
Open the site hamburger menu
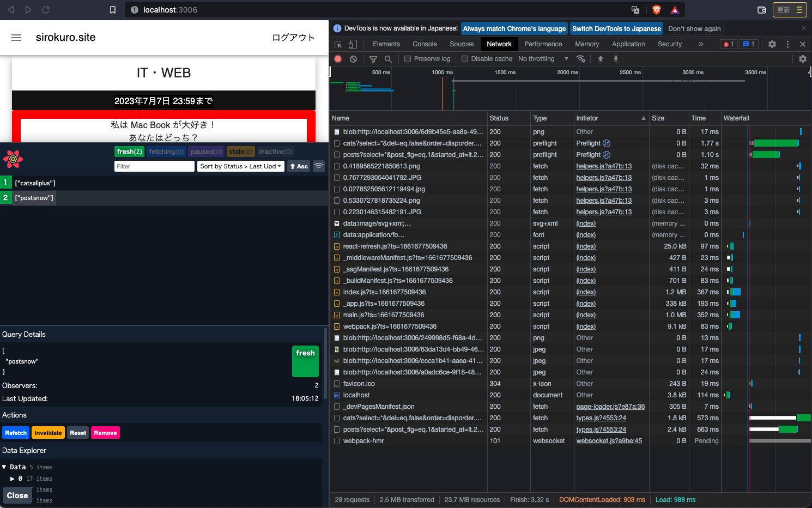click(x=16, y=38)
